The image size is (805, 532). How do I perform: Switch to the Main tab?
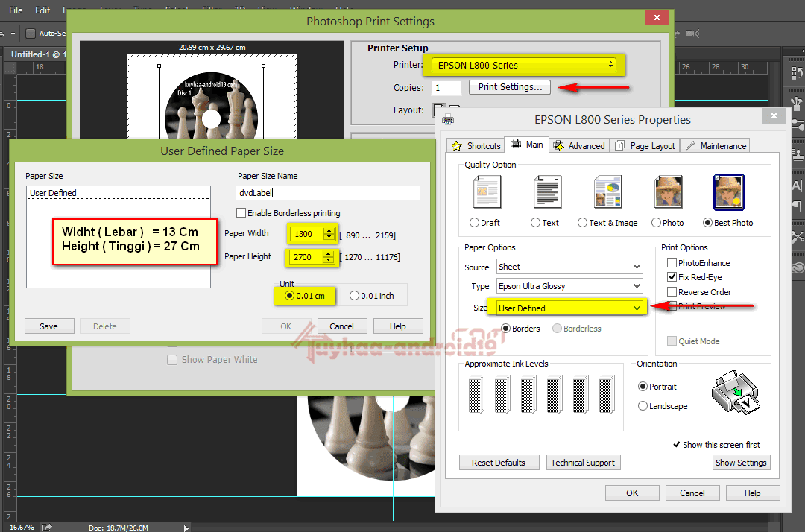(x=527, y=145)
